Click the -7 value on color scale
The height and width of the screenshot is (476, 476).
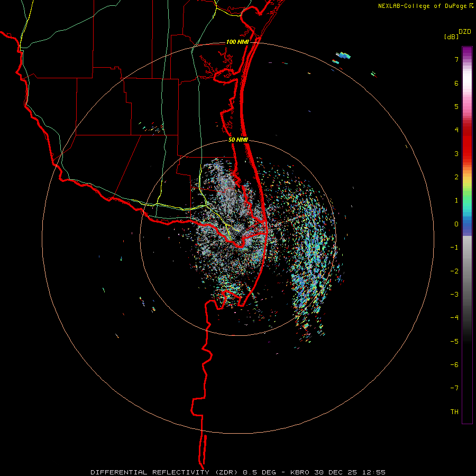click(454, 388)
